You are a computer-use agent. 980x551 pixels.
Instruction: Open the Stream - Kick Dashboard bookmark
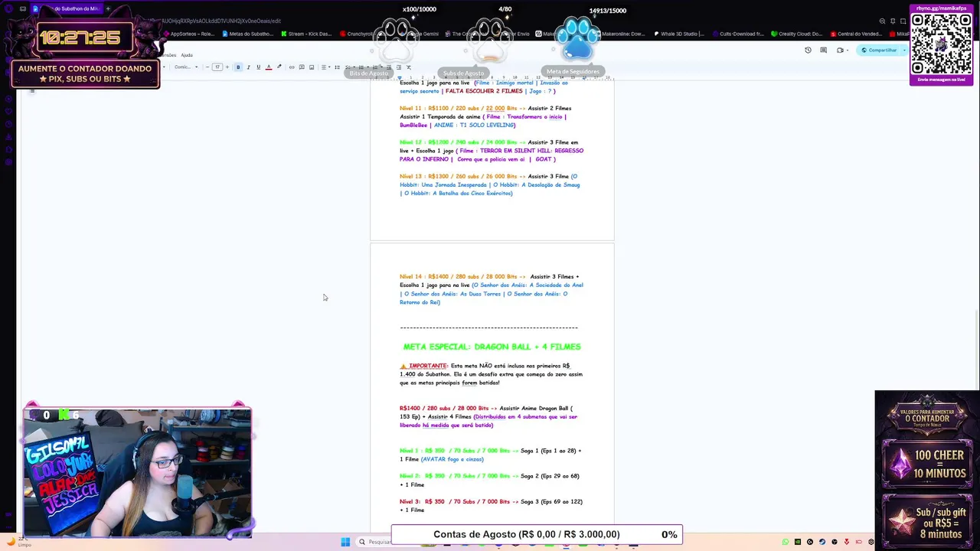pos(306,34)
